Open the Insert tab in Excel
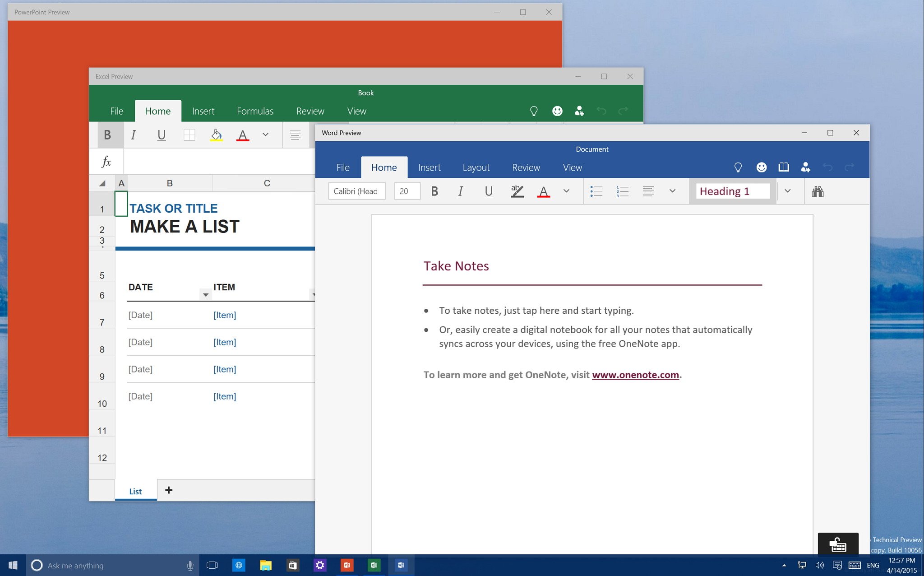This screenshot has height=576, width=924. click(x=203, y=111)
